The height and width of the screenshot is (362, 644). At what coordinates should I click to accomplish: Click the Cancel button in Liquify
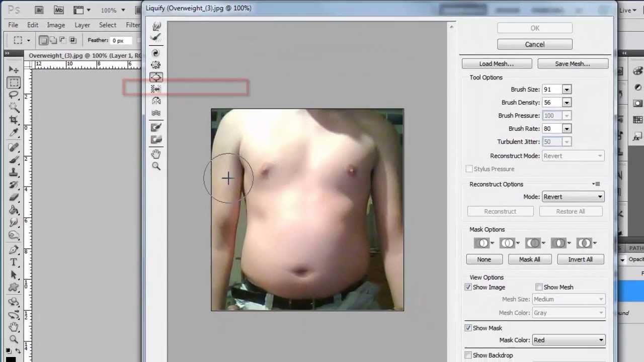pyautogui.click(x=535, y=44)
